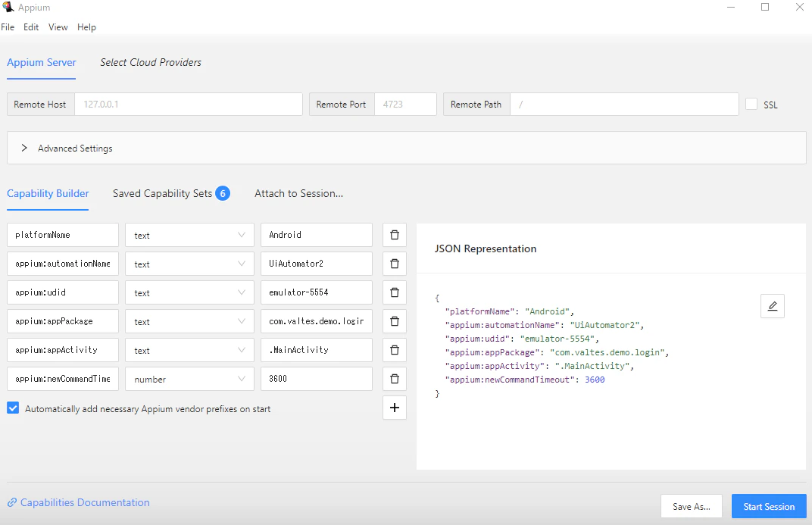Open the View menu
This screenshot has height=525, width=812.
[58, 27]
